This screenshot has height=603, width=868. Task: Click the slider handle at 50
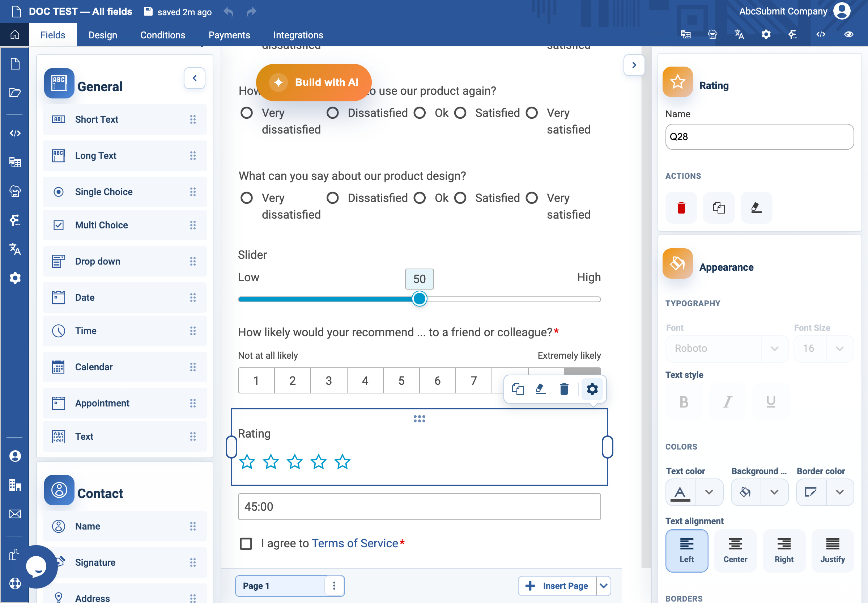click(x=419, y=299)
